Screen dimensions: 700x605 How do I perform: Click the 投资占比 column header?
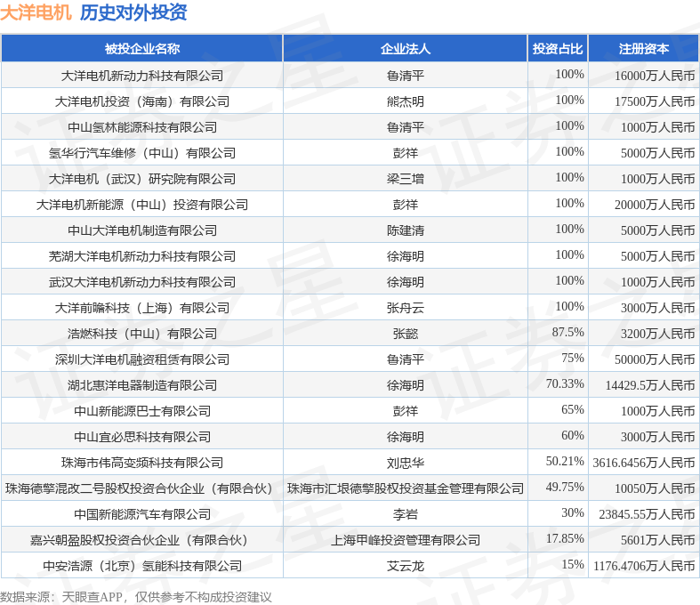[558, 49]
